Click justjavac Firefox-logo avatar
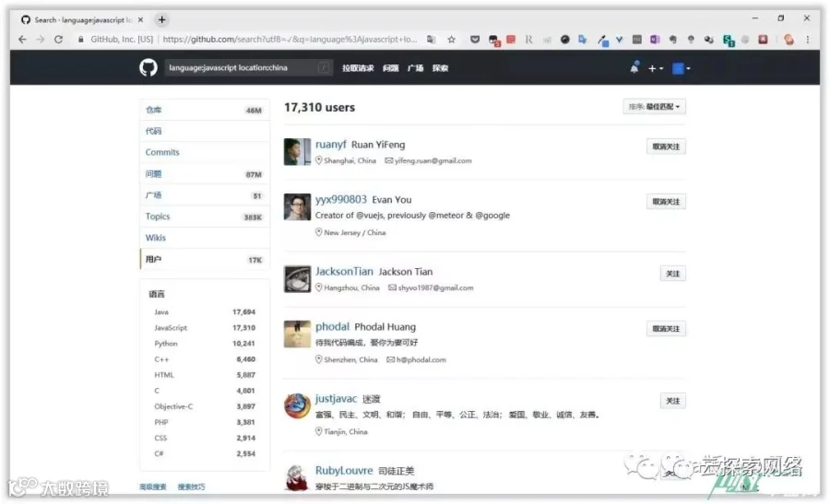 [297, 405]
